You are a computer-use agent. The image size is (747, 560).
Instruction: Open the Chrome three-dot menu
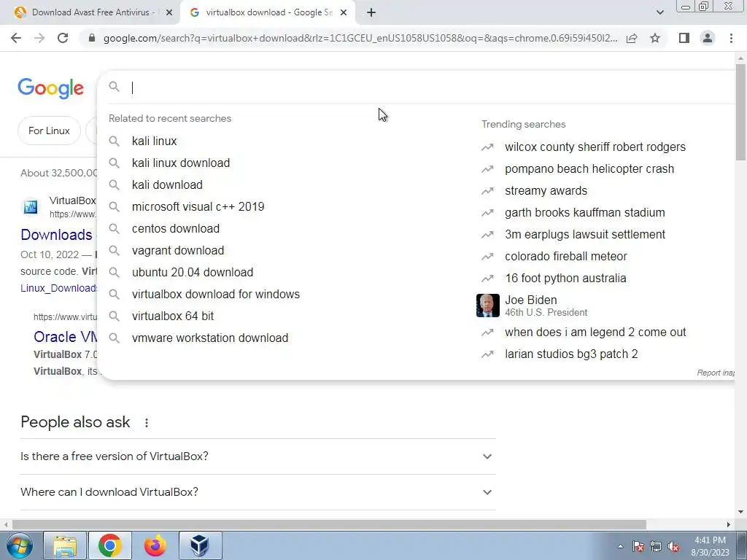[x=731, y=38]
